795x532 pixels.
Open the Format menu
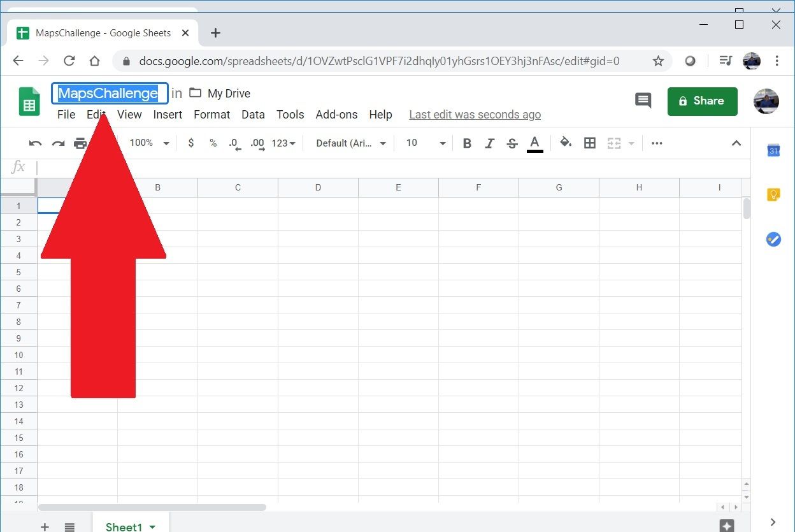211,115
